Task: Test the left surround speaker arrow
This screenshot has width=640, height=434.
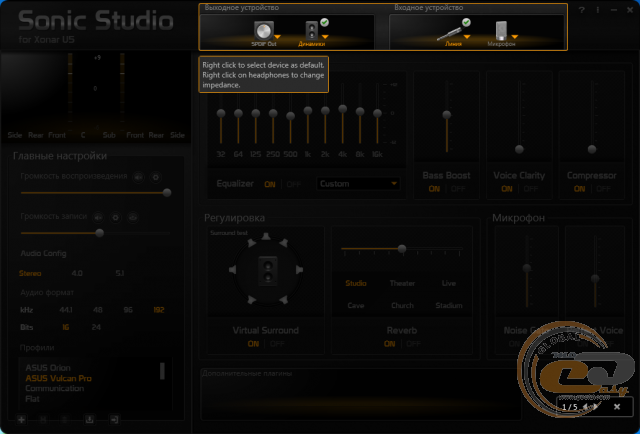Action: coord(233,270)
